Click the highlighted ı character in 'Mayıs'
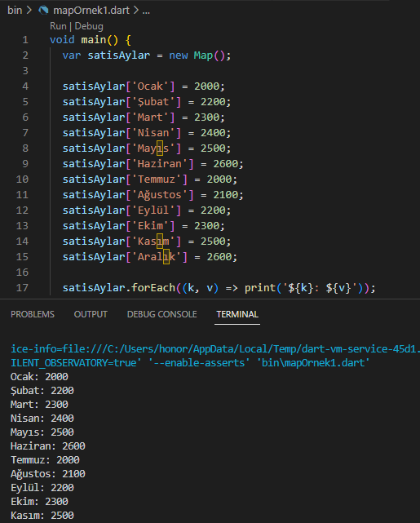 coord(160,148)
